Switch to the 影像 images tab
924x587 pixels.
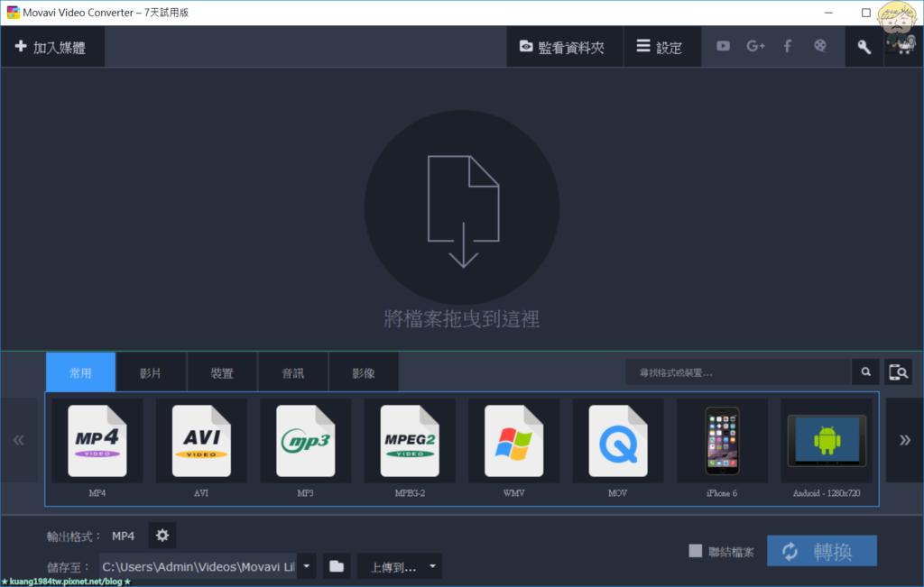pyautogui.click(x=364, y=372)
